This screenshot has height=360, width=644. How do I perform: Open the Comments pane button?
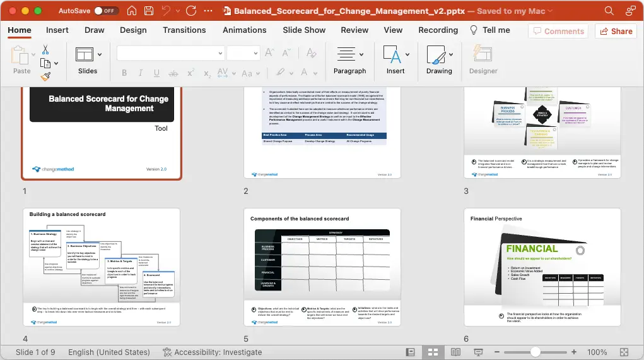click(x=558, y=32)
